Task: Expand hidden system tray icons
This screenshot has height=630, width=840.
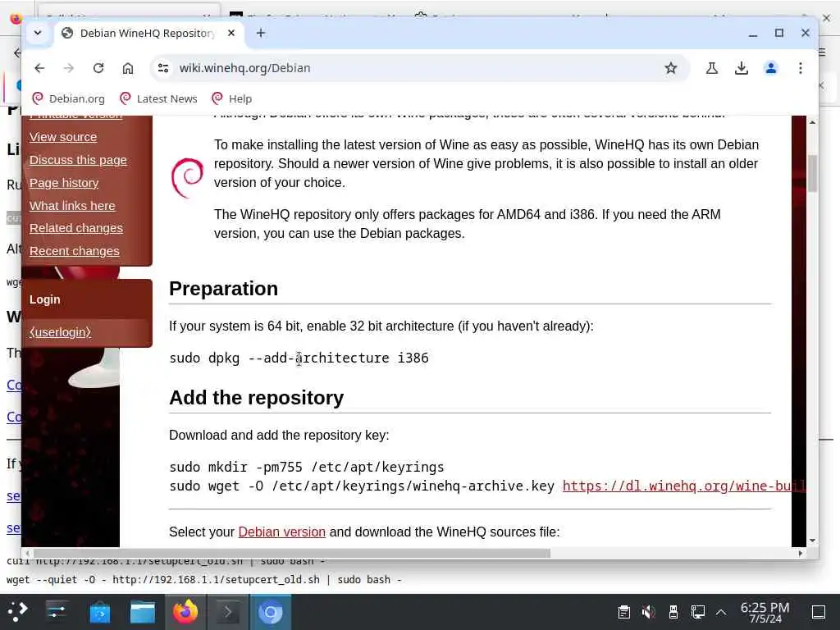Action: click(x=721, y=612)
